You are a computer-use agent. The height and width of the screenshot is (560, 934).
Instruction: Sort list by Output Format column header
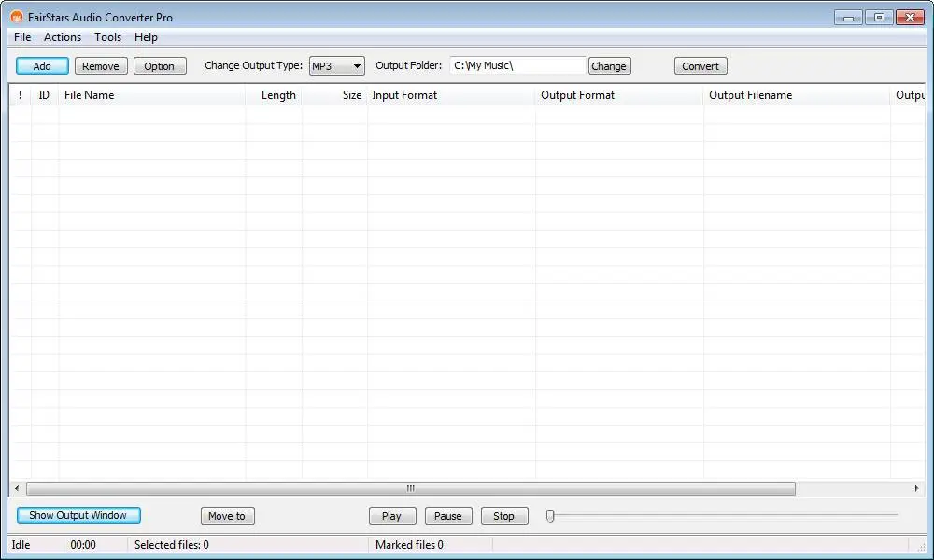tap(619, 95)
